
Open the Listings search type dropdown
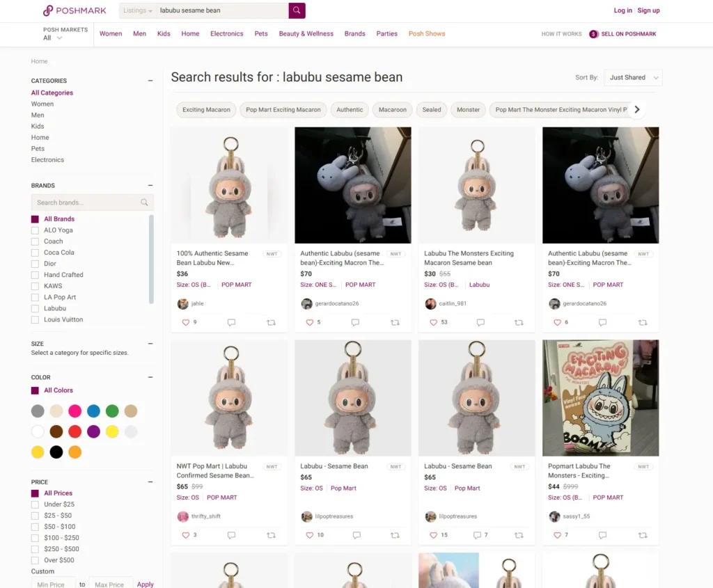click(x=138, y=10)
